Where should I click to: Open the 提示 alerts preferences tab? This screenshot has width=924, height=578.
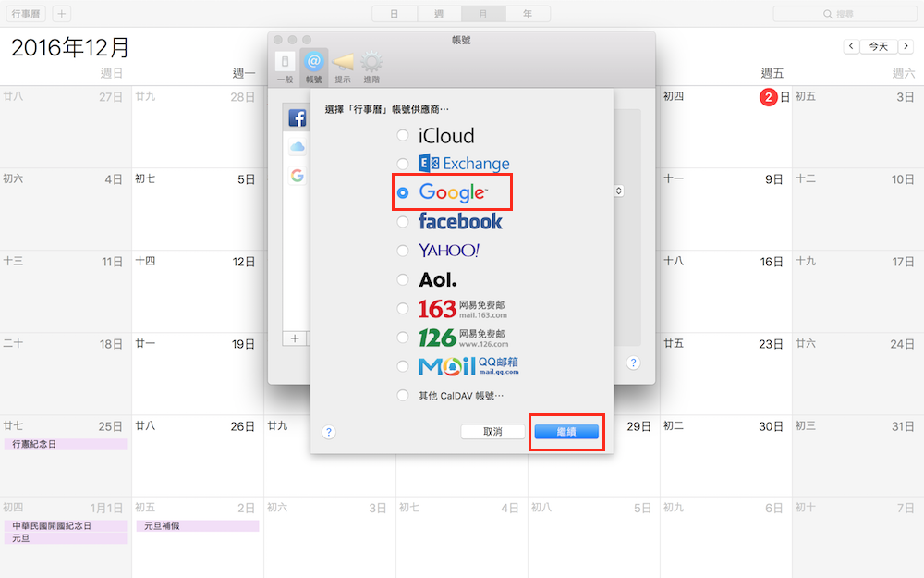tap(343, 67)
